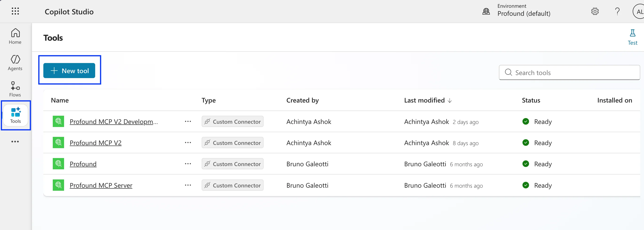The width and height of the screenshot is (644, 230).
Task: Click the 2 days ago timestamp
Action: [x=465, y=122]
